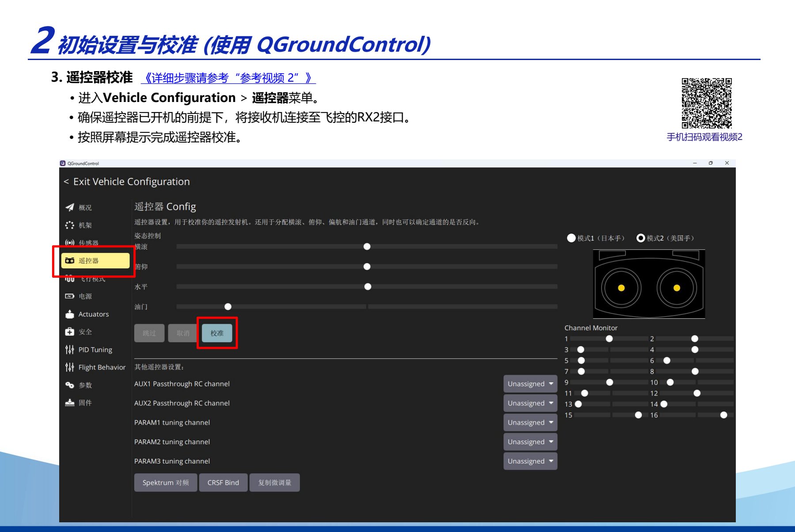Click the Spektrum 对频 bind button

tap(166, 483)
